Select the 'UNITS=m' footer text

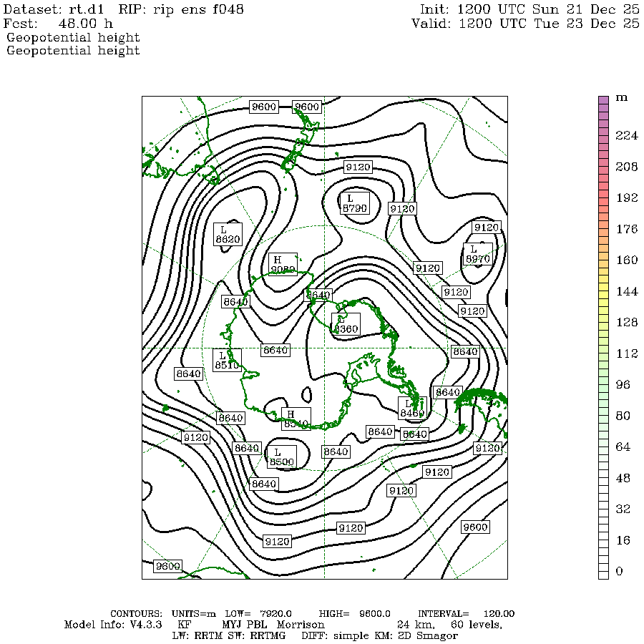point(193,614)
